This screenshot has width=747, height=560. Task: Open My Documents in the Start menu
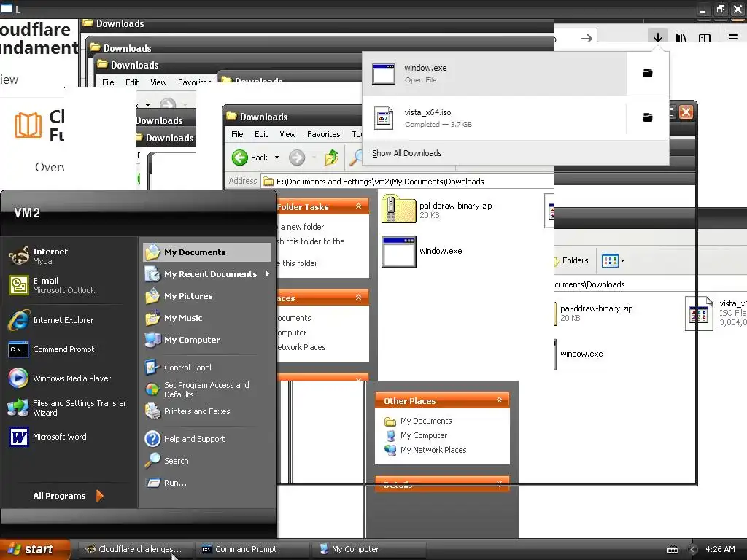pos(206,252)
